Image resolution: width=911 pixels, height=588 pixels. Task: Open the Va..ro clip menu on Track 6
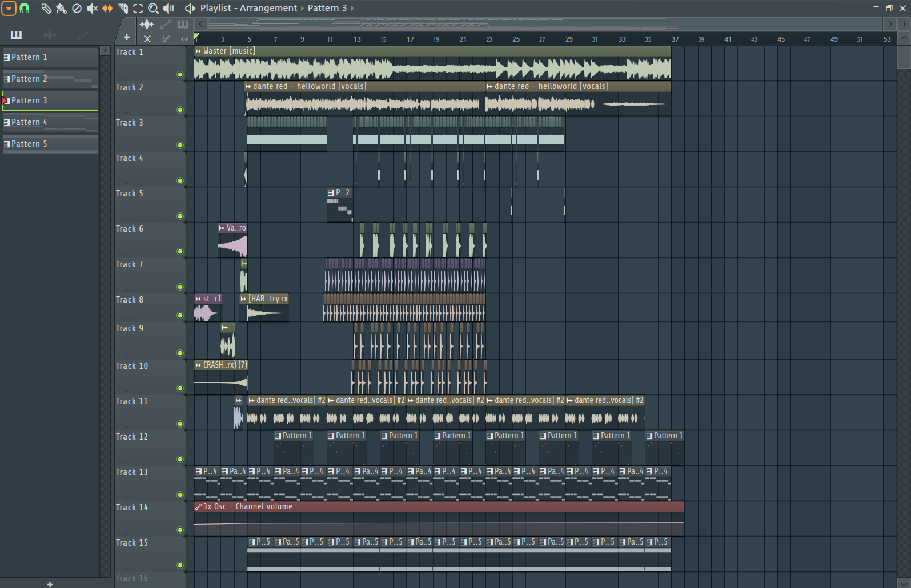[x=222, y=228]
